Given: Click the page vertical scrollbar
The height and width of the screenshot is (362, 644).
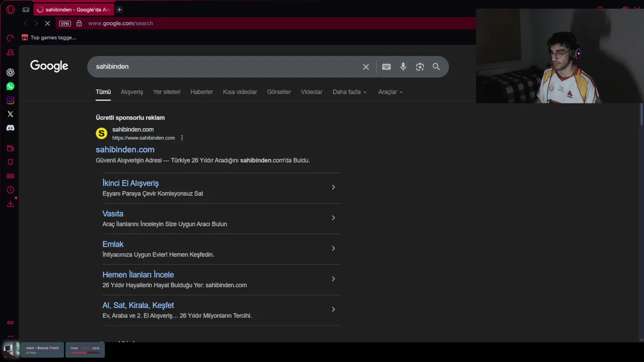Looking at the screenshot, I should 641,115.
